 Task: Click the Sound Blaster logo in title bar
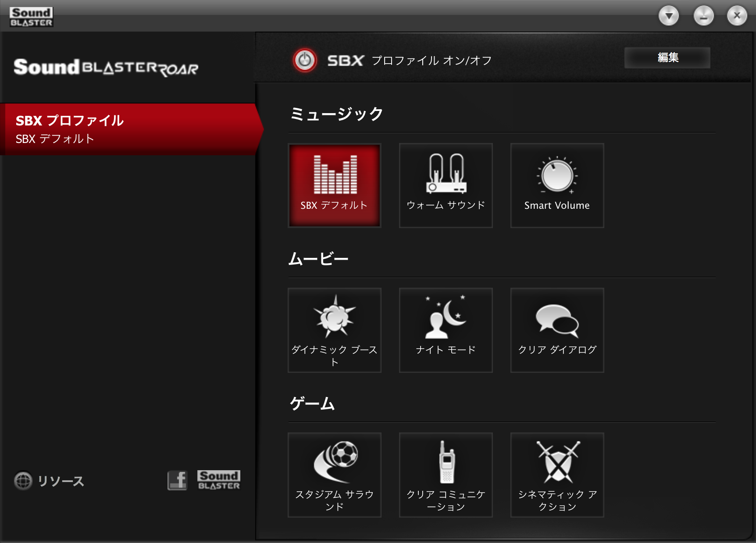(x=31, y=17)
